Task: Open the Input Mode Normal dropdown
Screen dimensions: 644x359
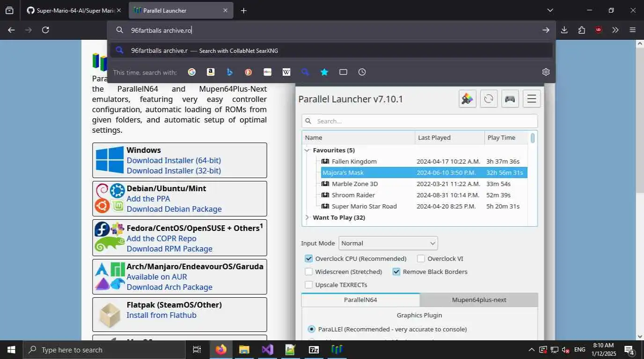Action: 388,243
